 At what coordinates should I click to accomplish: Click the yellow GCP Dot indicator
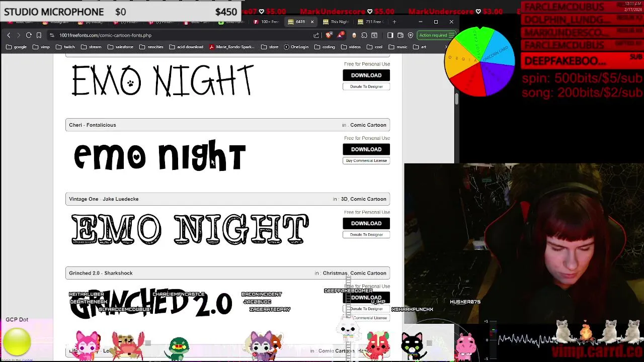[17, 341]
